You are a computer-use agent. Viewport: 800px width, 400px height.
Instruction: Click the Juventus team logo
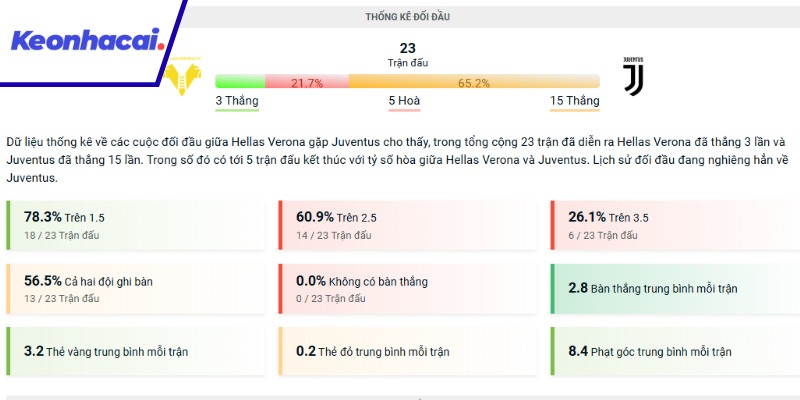click(633, 75)
